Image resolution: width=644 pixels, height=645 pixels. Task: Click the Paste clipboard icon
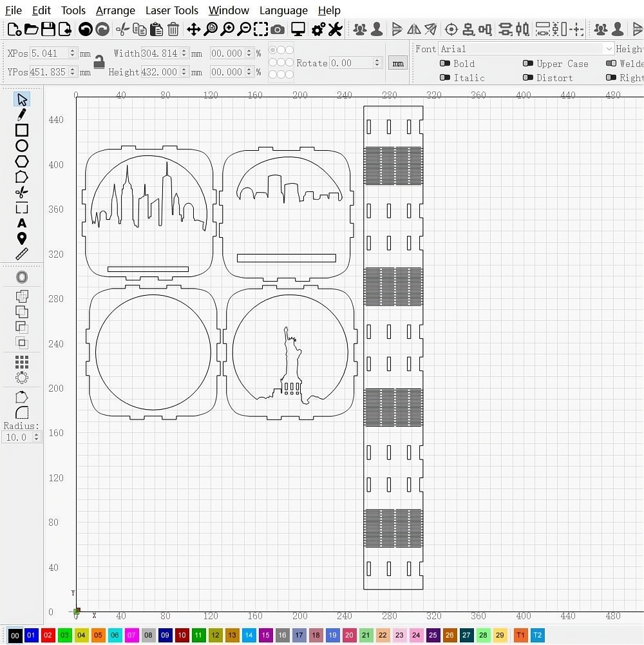[156, 29]
